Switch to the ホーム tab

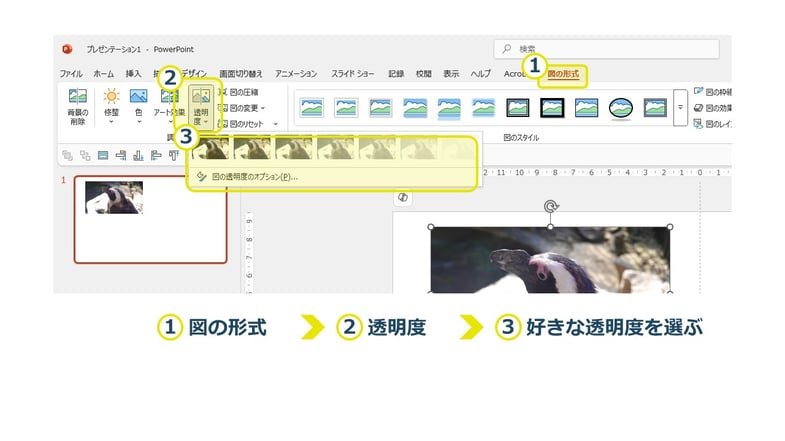click(104, 74)
